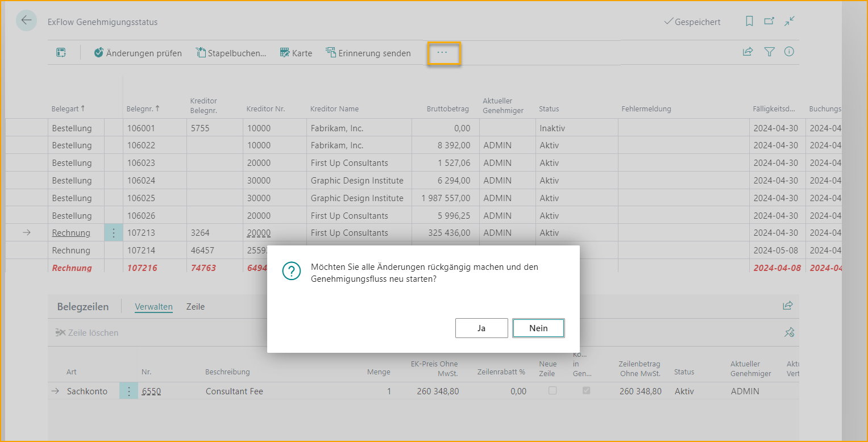Click the list view icon in toolbar
The width and height of the screenshot is (868, 442).
61,53
